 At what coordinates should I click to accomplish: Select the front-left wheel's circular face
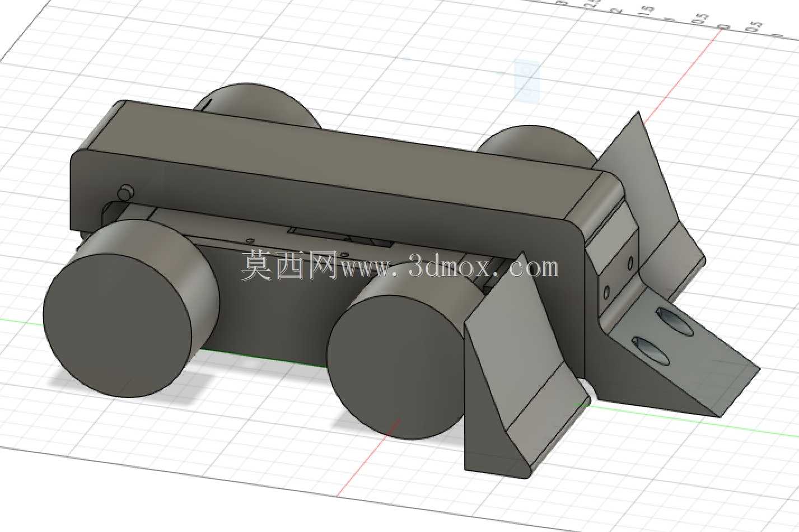tap(118, 325)
